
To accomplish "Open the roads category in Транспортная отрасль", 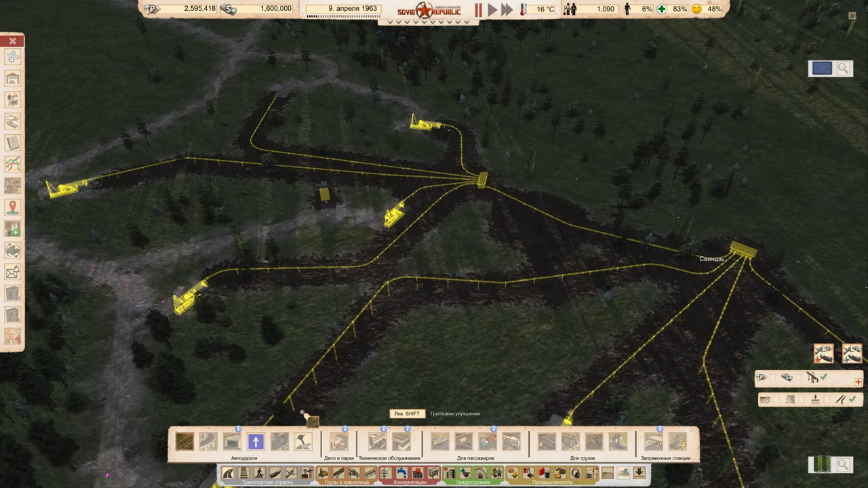I will pyautogui.click(x=229, y=472).
